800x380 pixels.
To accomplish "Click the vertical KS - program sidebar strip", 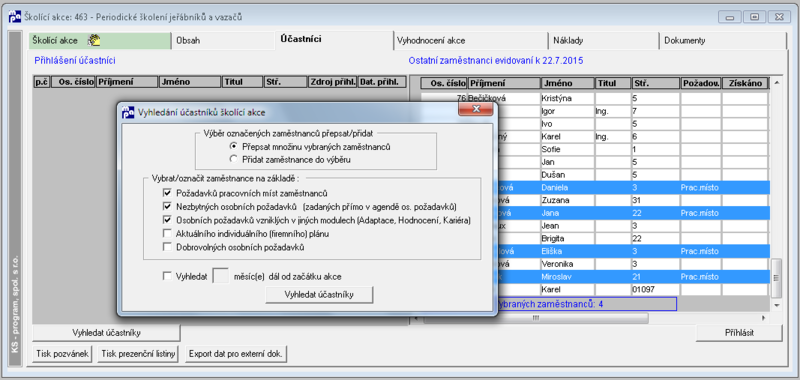I will [15, 199].
